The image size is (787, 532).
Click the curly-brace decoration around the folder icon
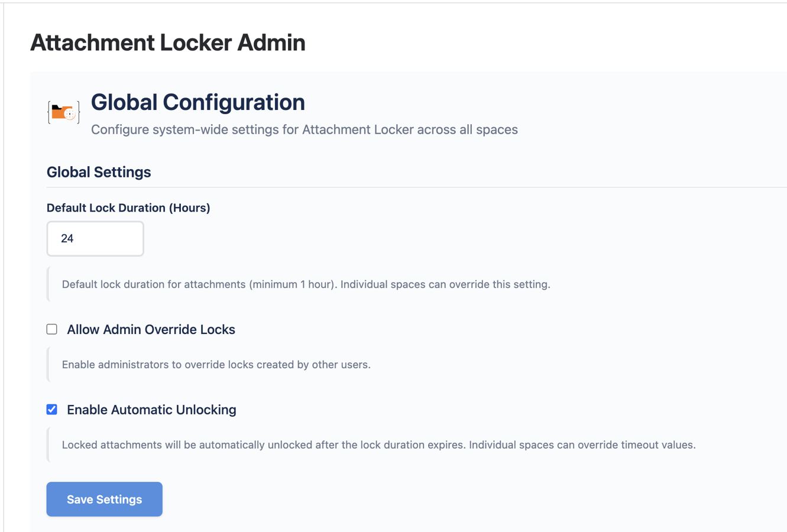[49, 112]
